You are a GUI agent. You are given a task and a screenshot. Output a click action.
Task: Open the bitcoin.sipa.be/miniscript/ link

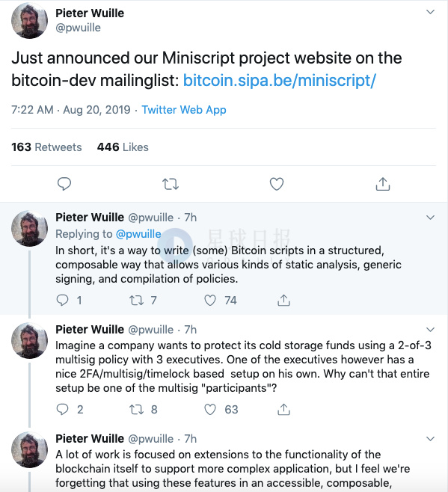[x=279, y=80]
